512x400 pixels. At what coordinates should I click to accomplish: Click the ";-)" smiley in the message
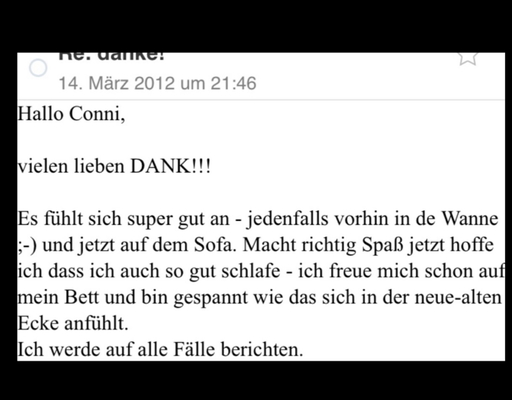27,245
